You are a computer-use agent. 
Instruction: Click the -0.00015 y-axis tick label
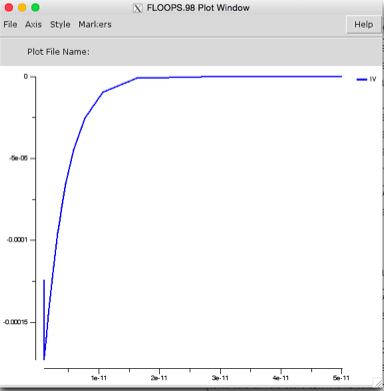click(x=16, y=322)
